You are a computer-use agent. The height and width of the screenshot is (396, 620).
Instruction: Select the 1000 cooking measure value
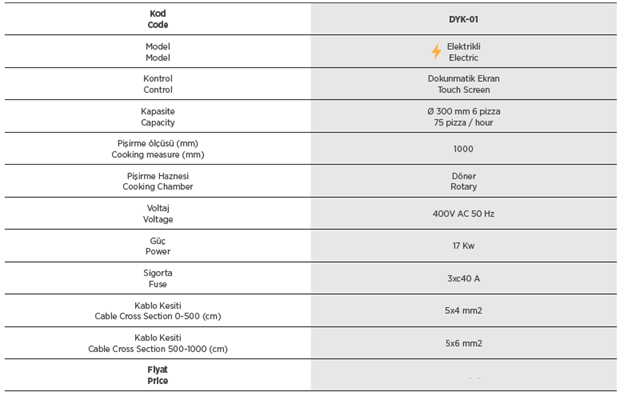(x=463, y=149)
